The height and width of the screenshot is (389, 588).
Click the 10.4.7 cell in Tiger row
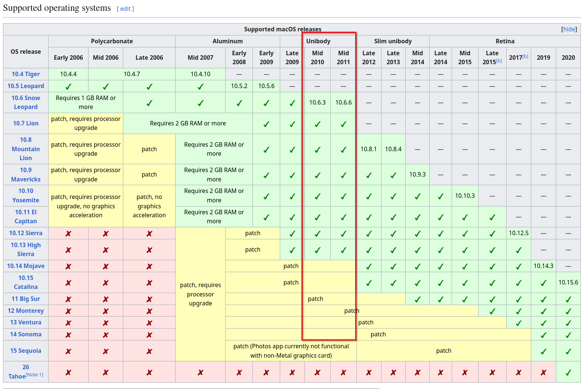click(x=132, y=74)
